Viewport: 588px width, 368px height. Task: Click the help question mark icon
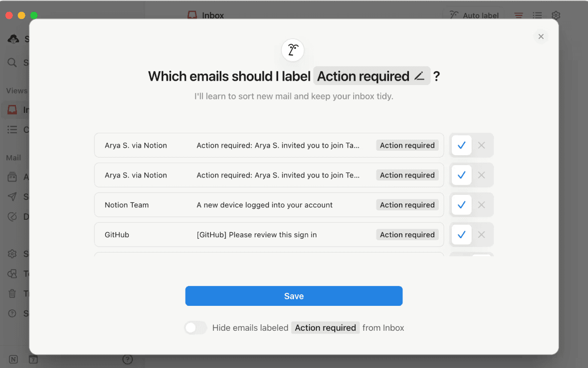(x=12, y=313)
